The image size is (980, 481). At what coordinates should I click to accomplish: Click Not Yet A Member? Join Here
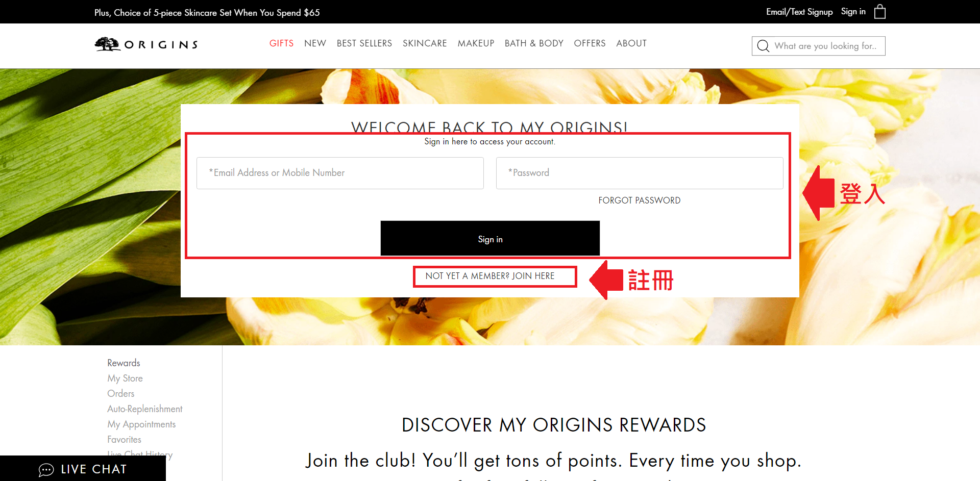(490, 276)
